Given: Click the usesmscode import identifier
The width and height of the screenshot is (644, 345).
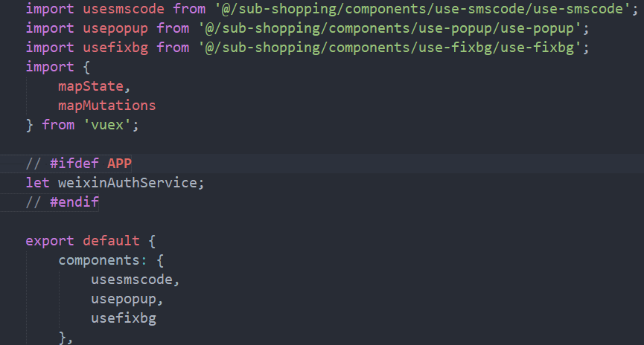Looking at the screenshot, I should click(124, 9).
